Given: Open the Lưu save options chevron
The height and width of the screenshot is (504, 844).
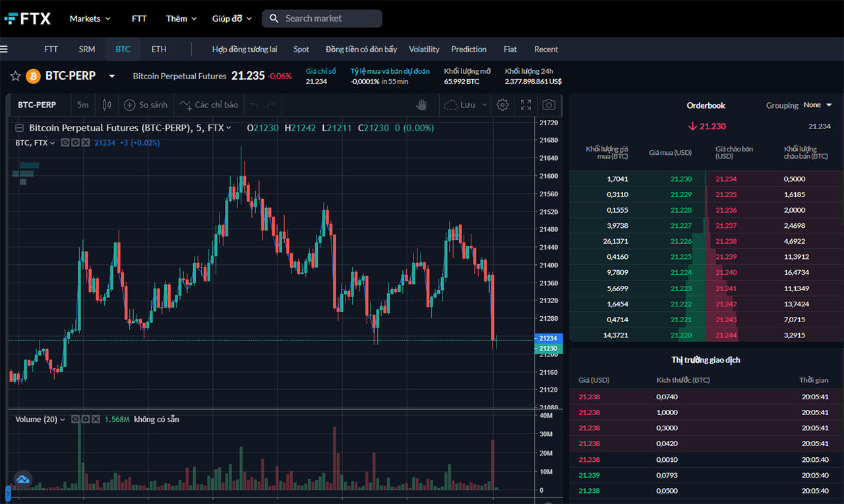Looking at the screenshot, I should (x=485, y=105).
